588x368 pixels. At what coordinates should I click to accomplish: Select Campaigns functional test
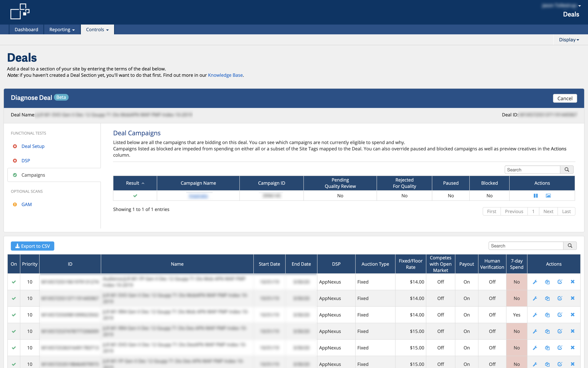[x=33, y=175]
